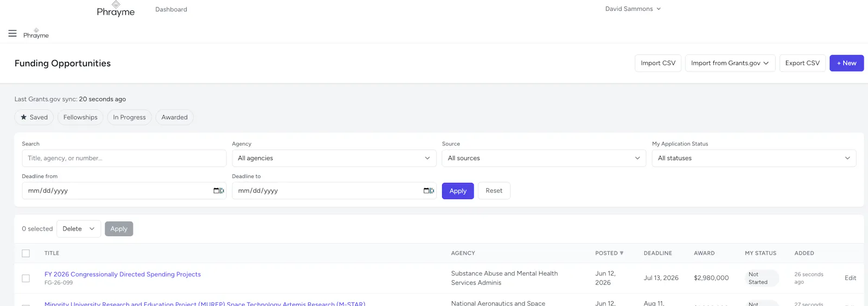Click the star icon on the Saved filter
The image size is (868, 306).
tap(24, 117)
